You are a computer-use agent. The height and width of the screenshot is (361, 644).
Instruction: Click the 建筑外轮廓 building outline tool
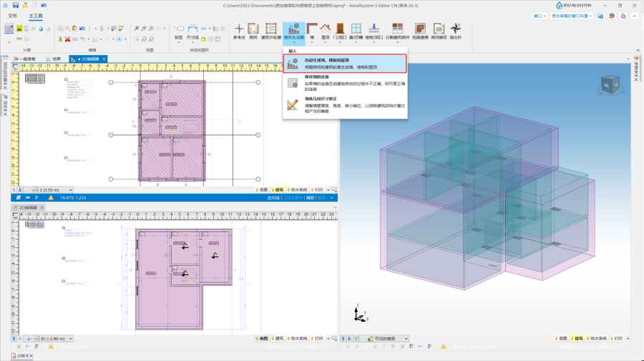(x=270, y=31)
